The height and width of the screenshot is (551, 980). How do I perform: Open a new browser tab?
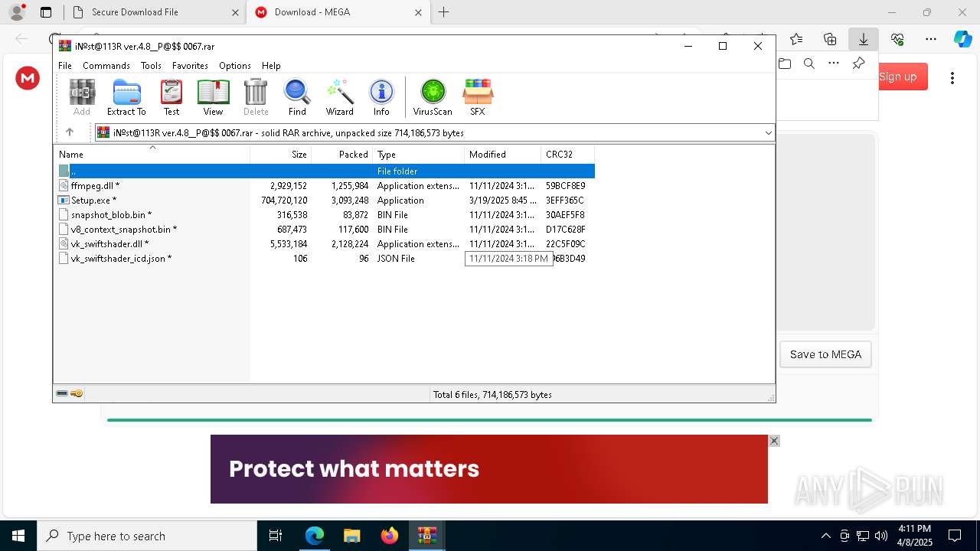[x=444, y=12]
